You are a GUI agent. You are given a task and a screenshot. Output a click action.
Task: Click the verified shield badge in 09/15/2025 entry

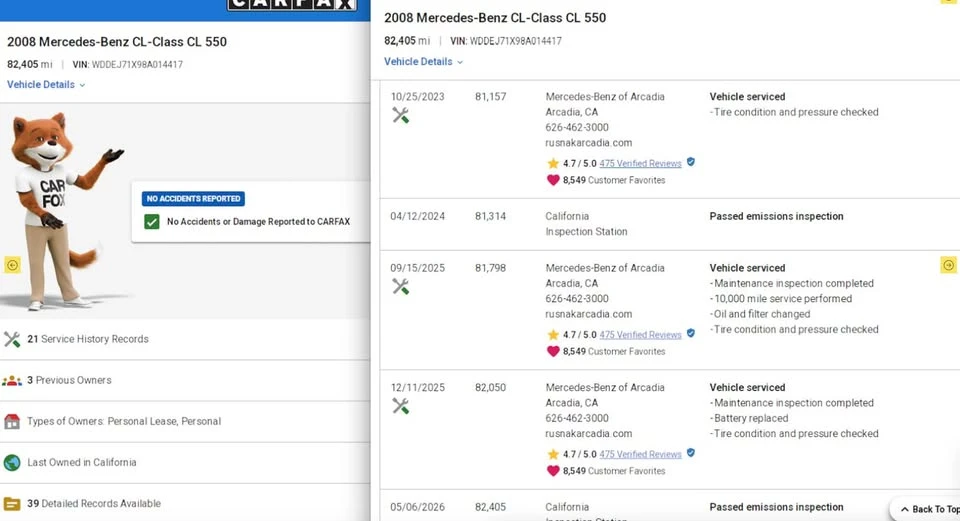pos(691,334)
